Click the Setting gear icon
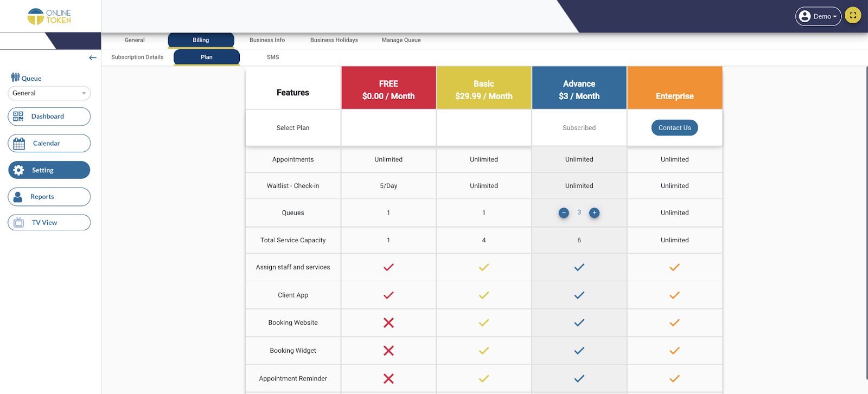The image size is (868, 394). click(18, 170)
